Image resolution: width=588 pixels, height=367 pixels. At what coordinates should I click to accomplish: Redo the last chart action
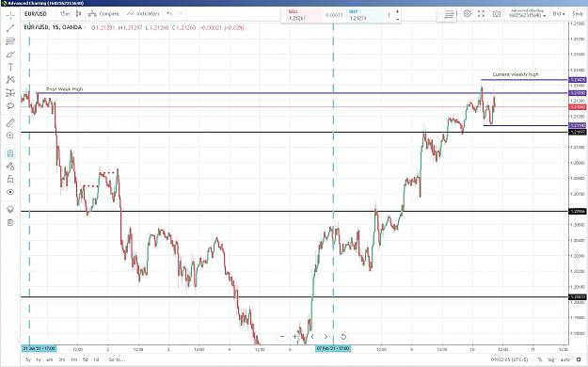click(180, 14)
